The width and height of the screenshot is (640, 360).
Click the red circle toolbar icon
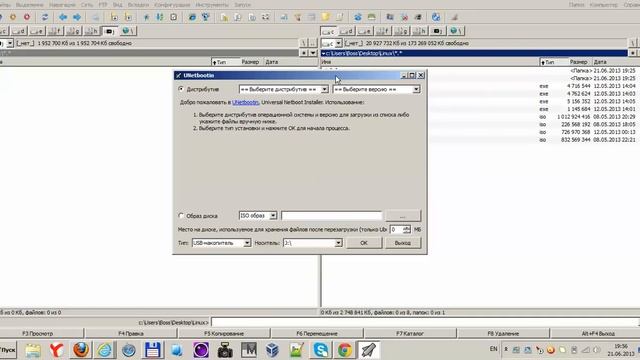coord(27,17)
